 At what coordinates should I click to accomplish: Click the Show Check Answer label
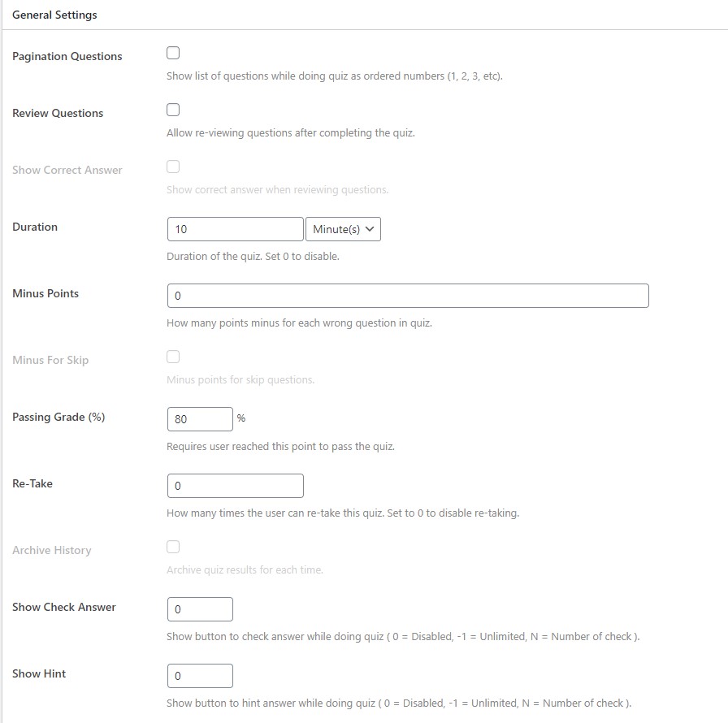click(x=63, y=607)
